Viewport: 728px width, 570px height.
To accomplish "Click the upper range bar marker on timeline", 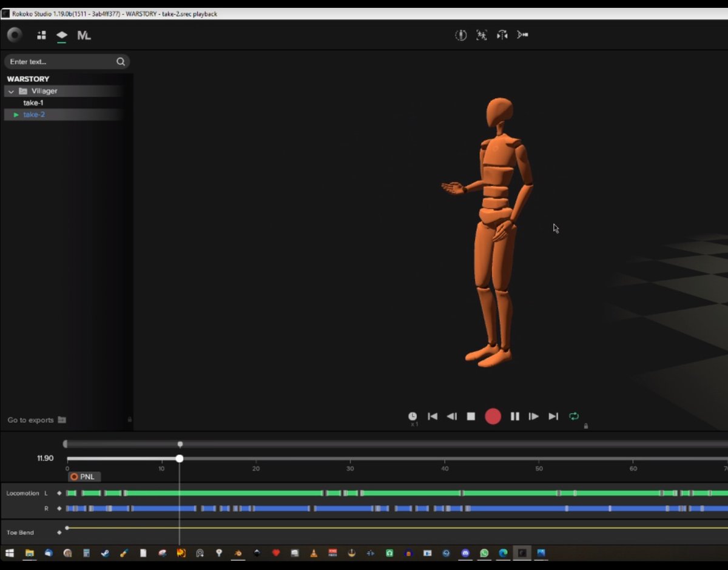I will click(x=180, y=444).
